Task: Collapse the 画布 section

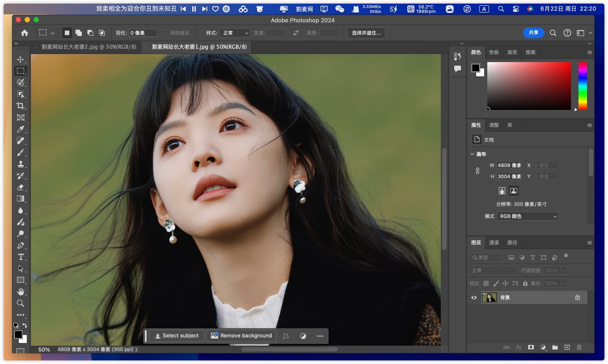Action: pos(472,154)
